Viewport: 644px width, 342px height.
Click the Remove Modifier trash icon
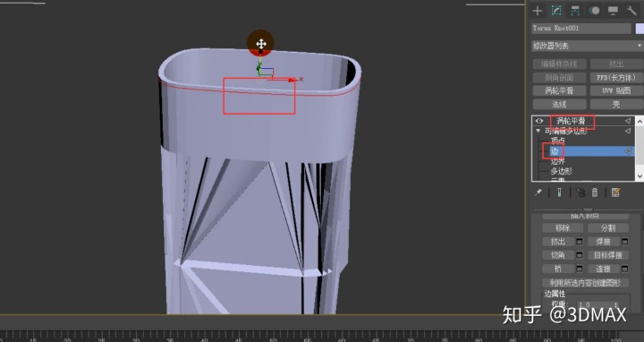point(595,192)
